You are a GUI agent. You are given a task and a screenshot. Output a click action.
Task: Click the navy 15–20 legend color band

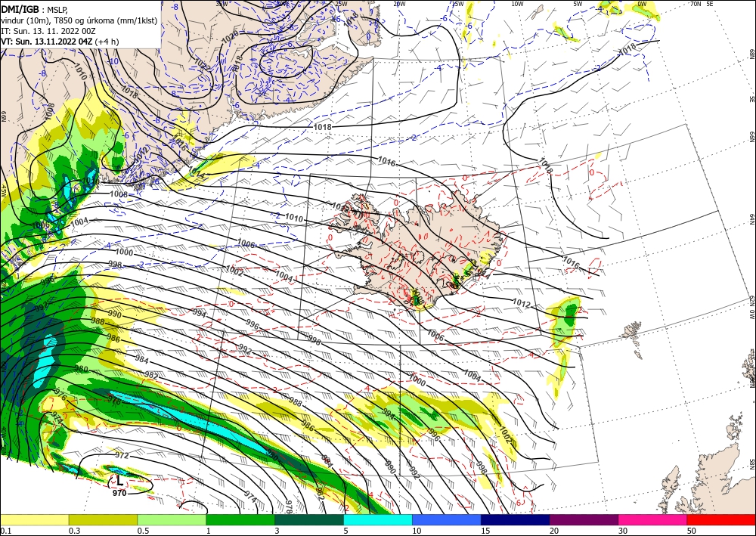(x=516, y=519)
